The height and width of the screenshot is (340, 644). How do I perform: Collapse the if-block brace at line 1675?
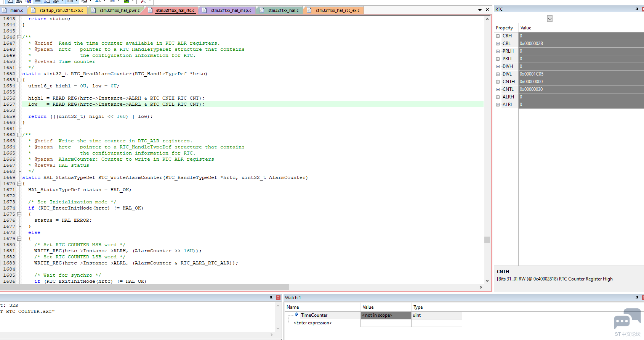click(x=19, y=214)
